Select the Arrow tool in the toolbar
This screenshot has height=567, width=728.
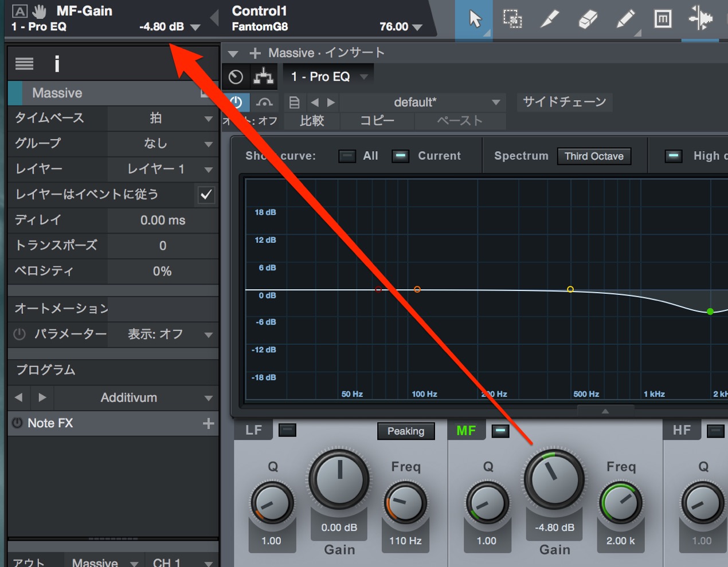point(475,19)
